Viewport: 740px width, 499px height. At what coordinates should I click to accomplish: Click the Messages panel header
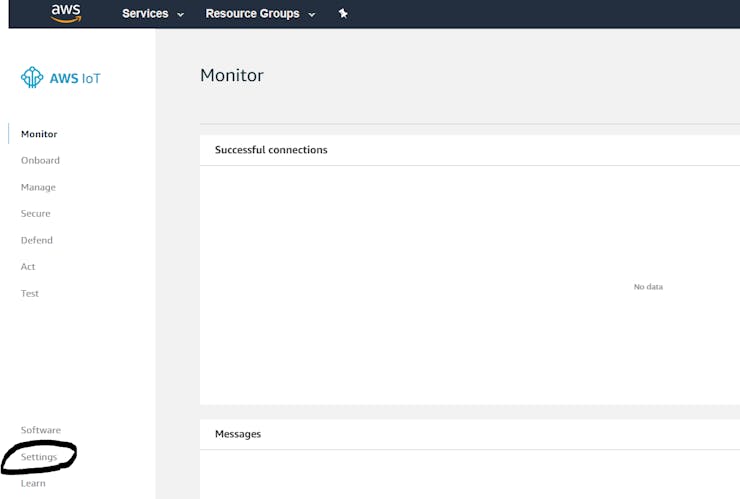coord(238,434)
